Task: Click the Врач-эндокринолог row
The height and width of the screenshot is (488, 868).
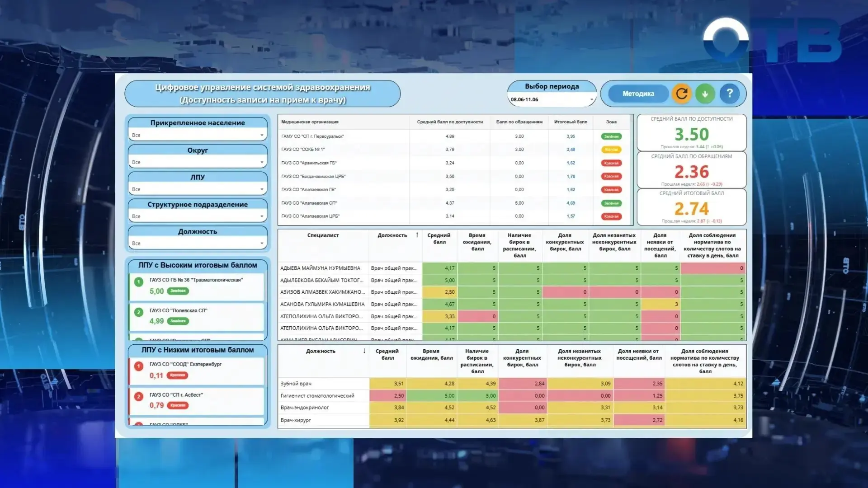Action: (512, 408)
